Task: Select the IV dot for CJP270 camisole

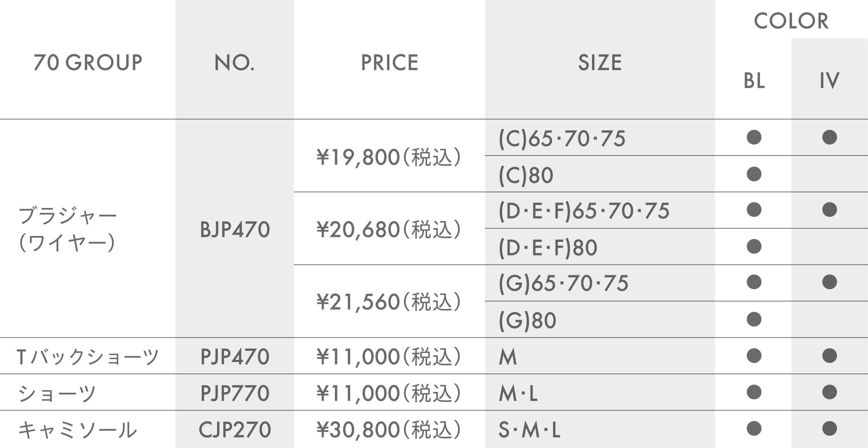Action: (x=829, y=428)
